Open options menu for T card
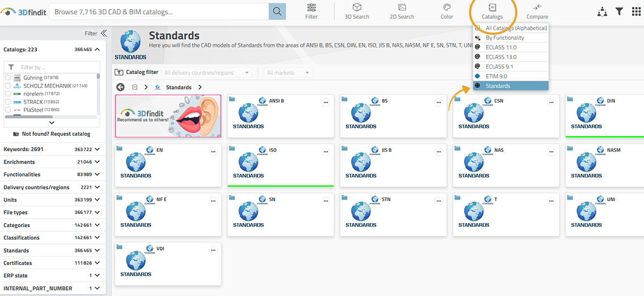644x296 pixels. (x=551, y=201)
